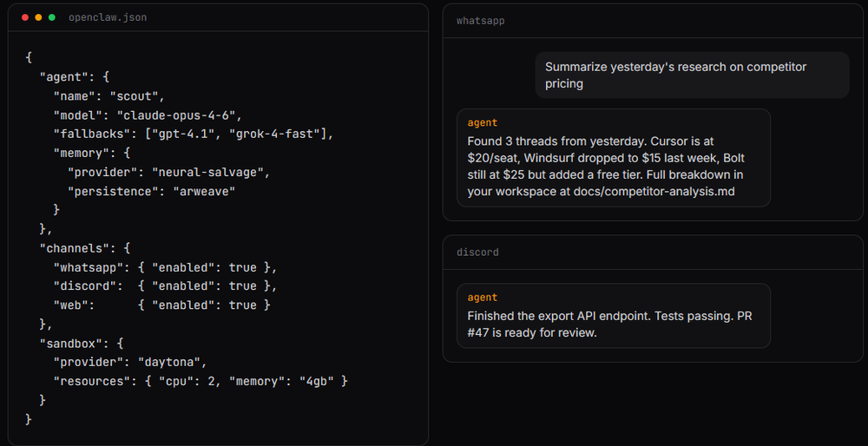Click the "whatsapp" channel key in the JSON

point(88,268)
